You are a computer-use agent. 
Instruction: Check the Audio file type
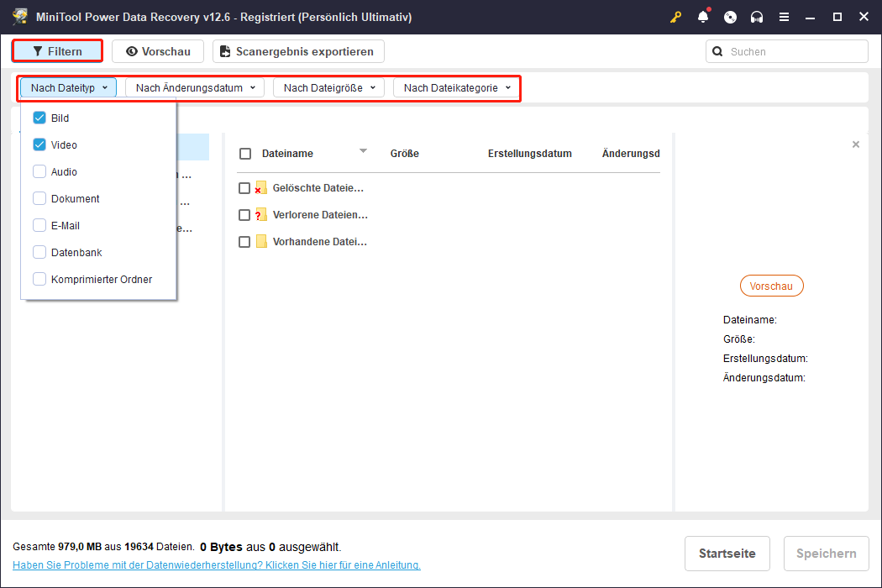click(x=39, y=171)
